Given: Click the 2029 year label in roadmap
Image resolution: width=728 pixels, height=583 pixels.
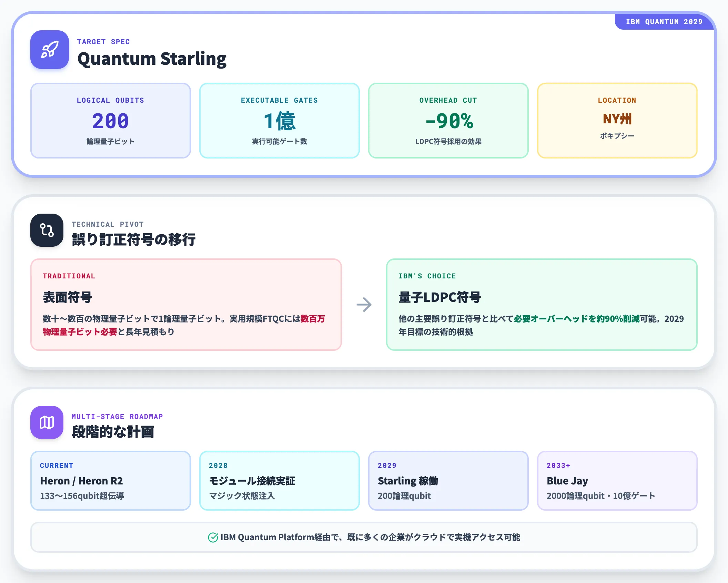Looking at the screenshot, I should 387,466.
